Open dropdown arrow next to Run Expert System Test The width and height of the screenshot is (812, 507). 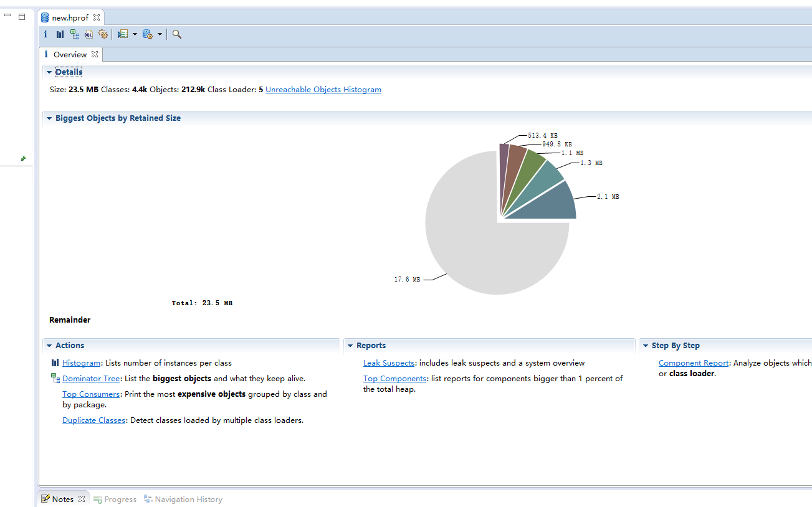[x=135, y=34]
